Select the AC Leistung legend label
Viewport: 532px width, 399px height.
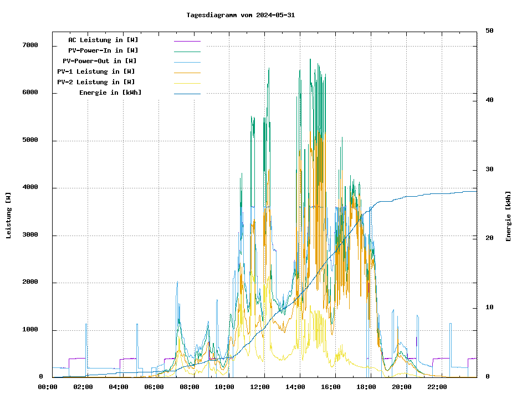point(103,40)
